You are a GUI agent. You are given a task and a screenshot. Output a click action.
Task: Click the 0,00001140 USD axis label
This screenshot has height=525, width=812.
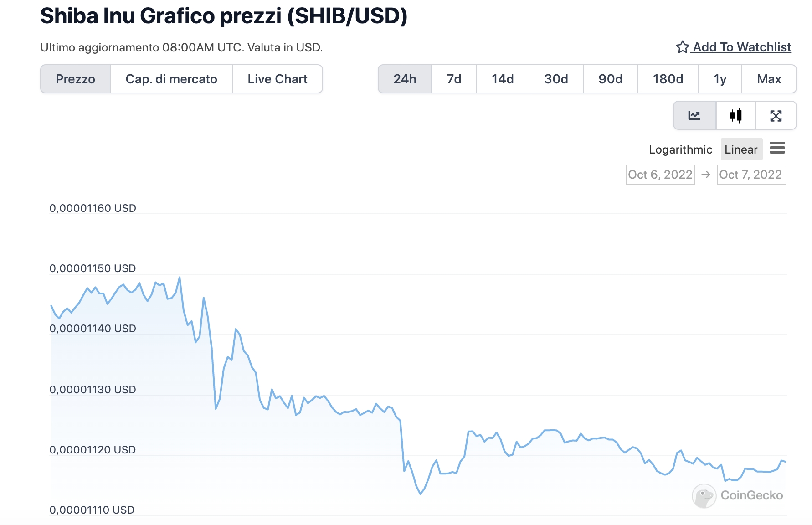pos(93,329)
